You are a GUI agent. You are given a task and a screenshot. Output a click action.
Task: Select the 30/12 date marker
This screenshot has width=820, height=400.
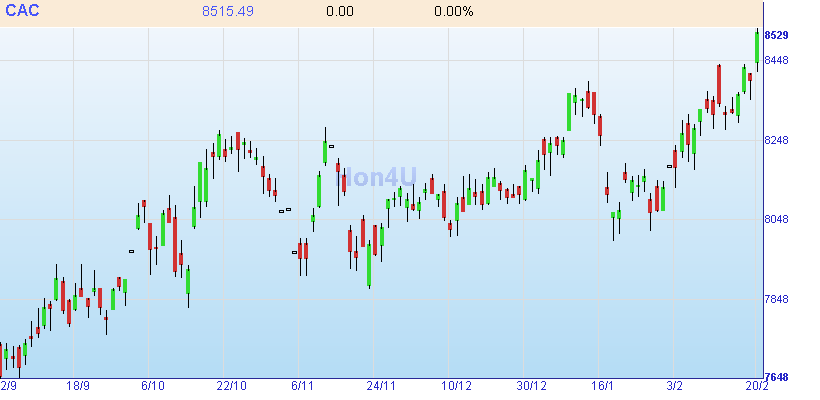(532, 386)
